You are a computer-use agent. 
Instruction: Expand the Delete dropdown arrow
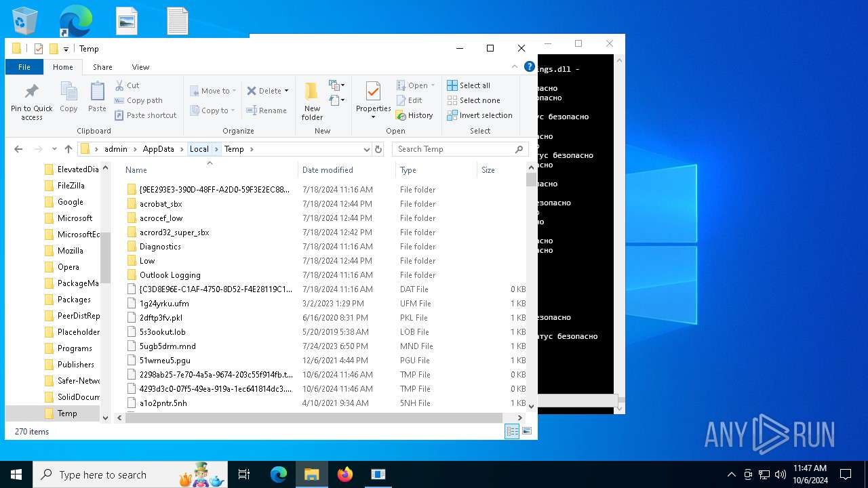(286, 91)
